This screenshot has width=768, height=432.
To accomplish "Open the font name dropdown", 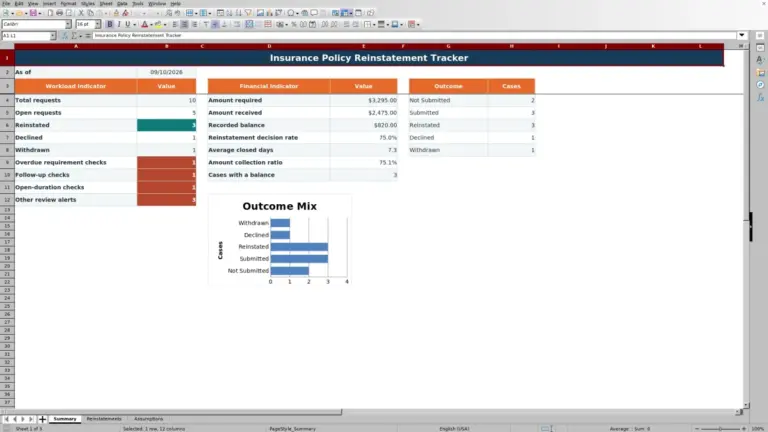I will (x=68, y=24).
